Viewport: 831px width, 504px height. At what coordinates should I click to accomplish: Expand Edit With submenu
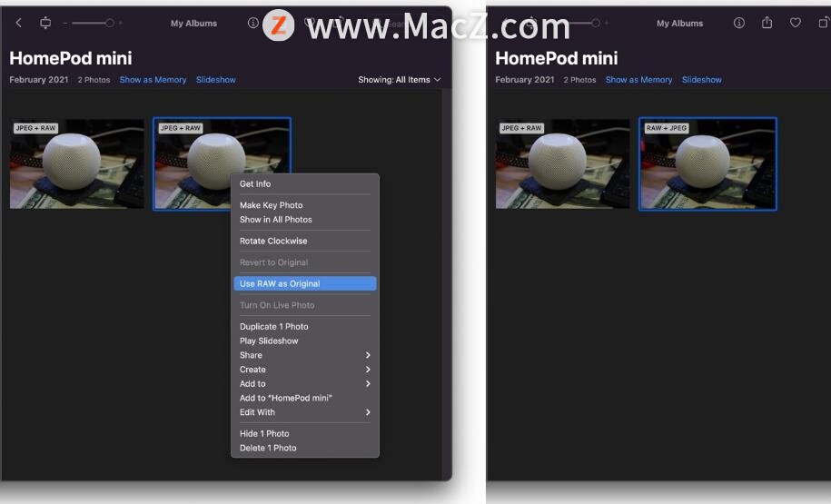[305, 412]
